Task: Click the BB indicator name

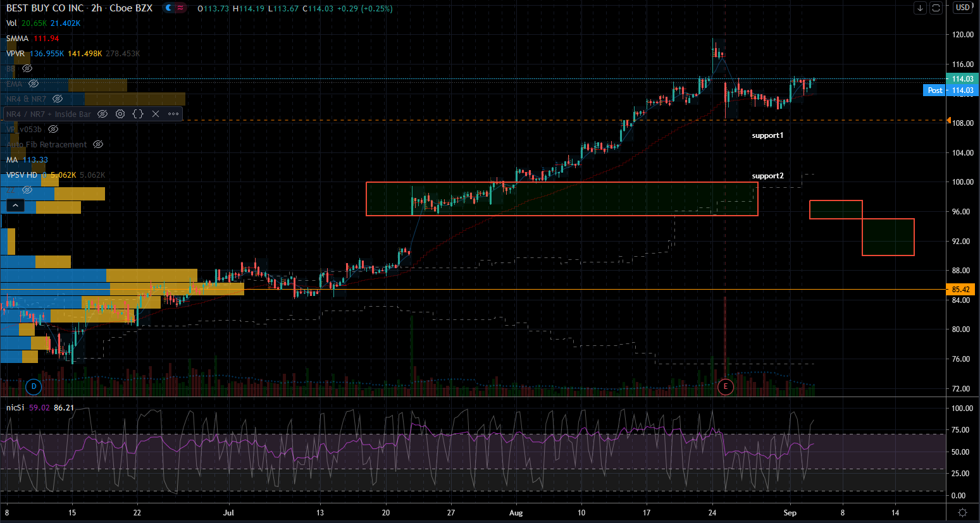Action: pos(11,68)
